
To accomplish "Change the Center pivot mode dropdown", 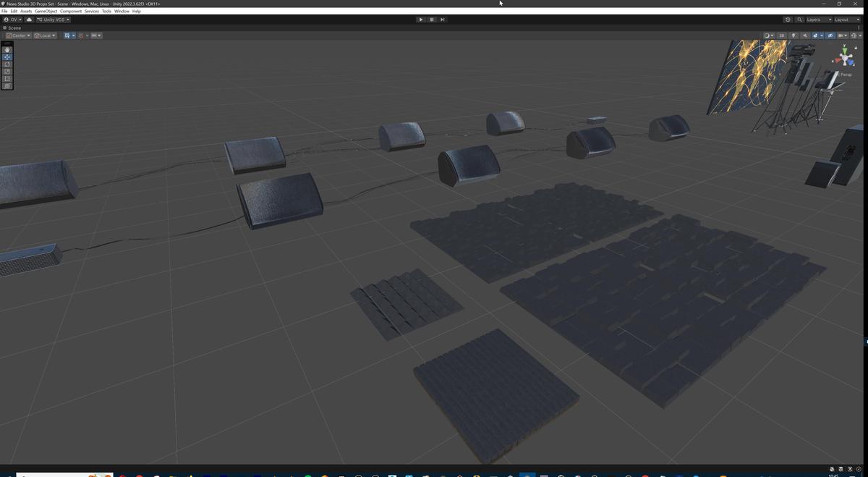I will (18, 35).
